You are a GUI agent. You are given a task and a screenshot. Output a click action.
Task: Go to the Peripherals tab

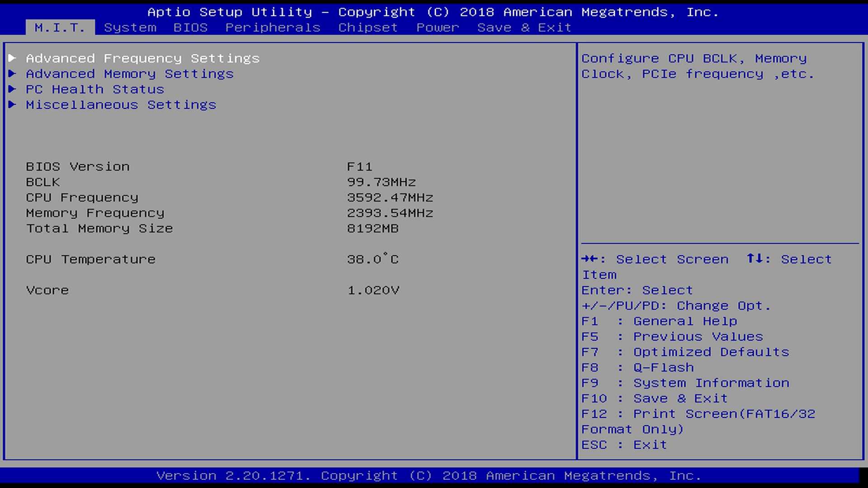click(x=273, y=28)
